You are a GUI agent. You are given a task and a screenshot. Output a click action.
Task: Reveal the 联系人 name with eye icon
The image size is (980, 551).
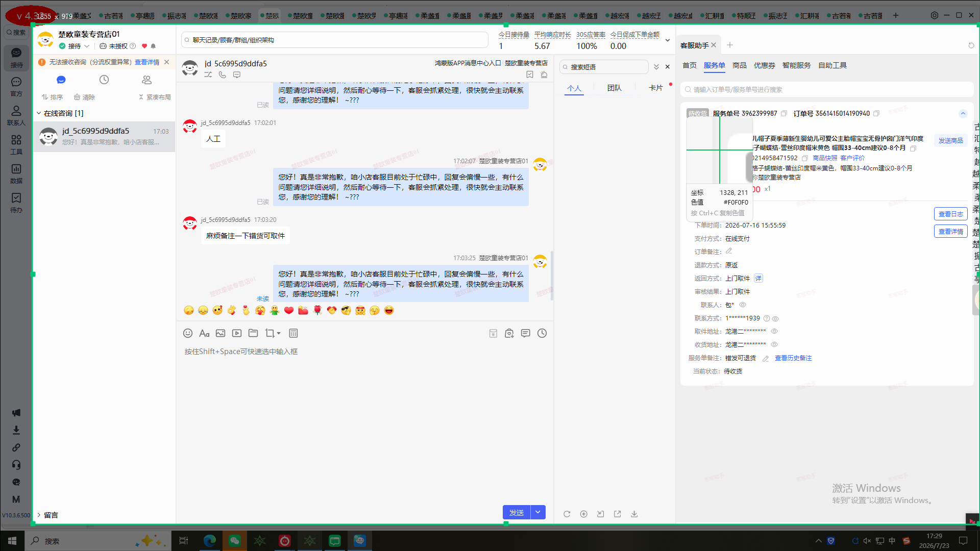743,305
